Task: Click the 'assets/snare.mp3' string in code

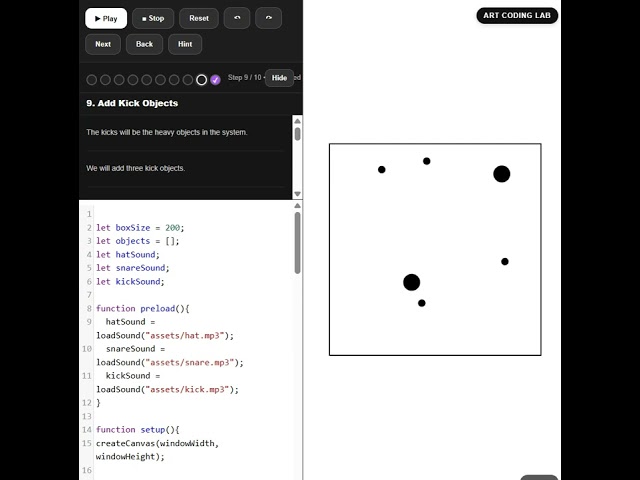Action: coord(190,362)
